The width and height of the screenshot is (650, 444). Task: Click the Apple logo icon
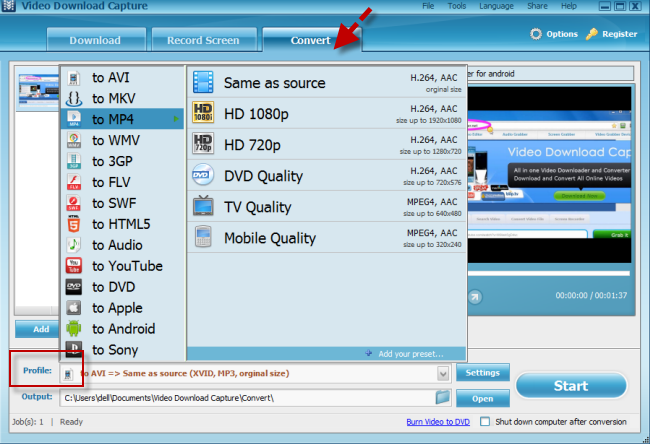point(74,308)
